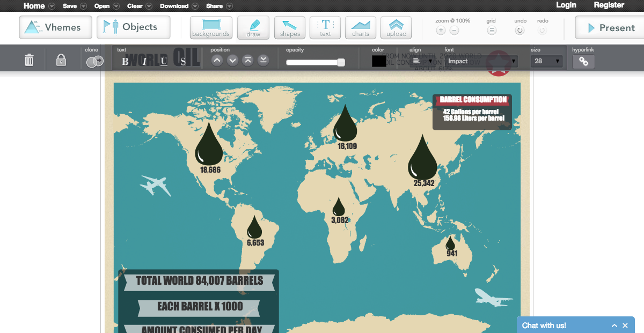Open the black text color swatch
Screen dimensions: 644x333
pyautogui.click(x=379, y=61)
